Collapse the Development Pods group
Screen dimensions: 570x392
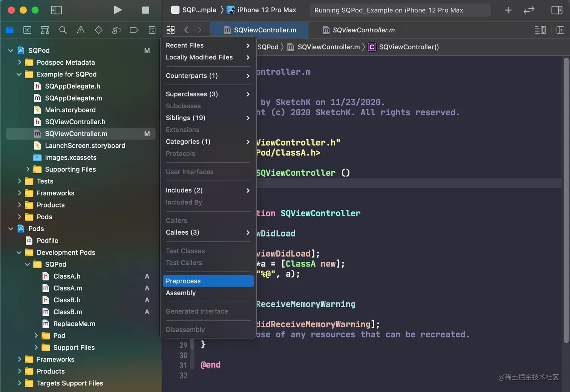(19, 252)
